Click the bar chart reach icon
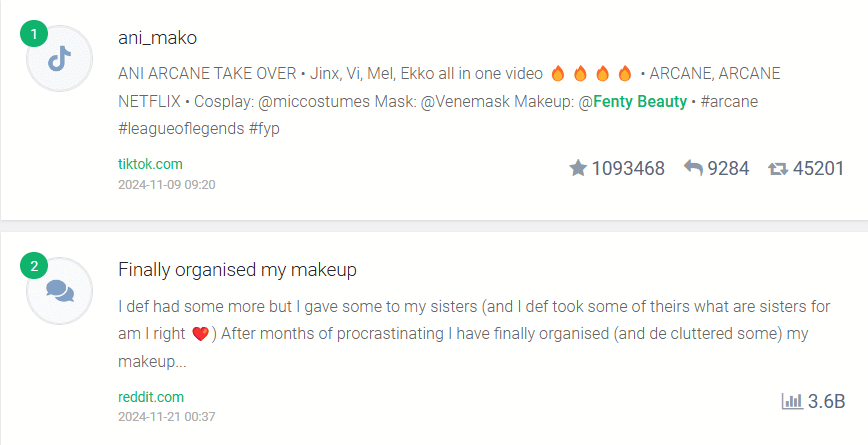The height and width of the screenshot is (445, 868). coord(792,401)
